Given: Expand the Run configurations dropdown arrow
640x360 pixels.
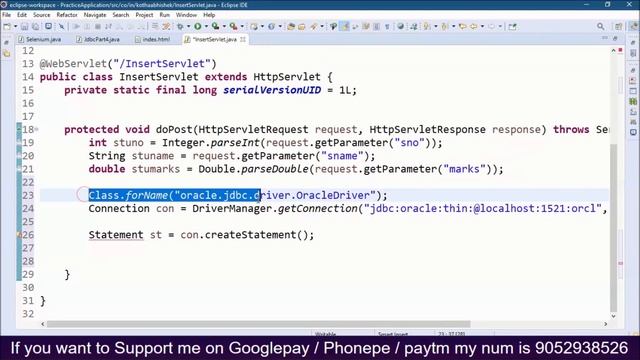Looking at the screenshot, I should tap(206, 27).
